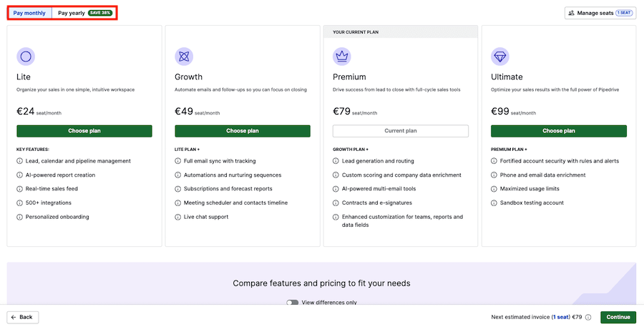Click the Premium plan crown icon
The image size is (644, 327).
click(342, 57)
